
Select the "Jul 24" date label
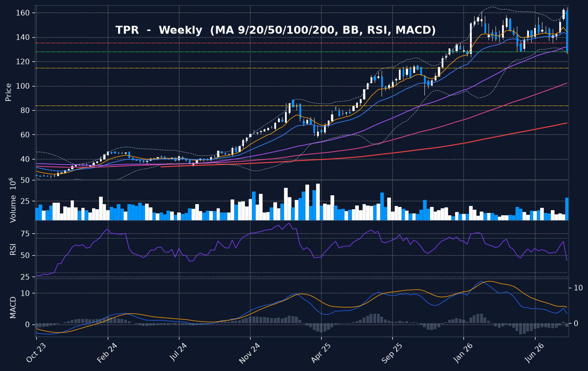(x=178, y=351)
